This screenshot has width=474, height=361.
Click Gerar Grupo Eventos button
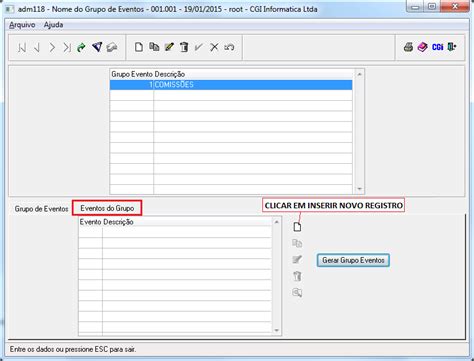click(353, 260)
